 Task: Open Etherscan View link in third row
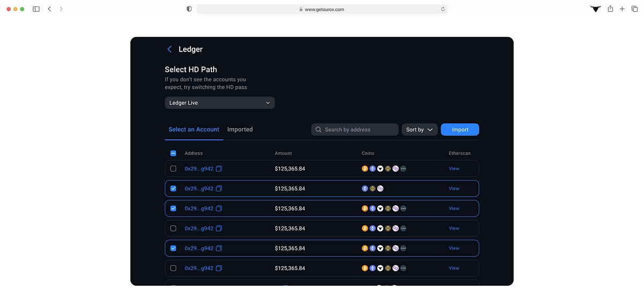coord(454,209)
